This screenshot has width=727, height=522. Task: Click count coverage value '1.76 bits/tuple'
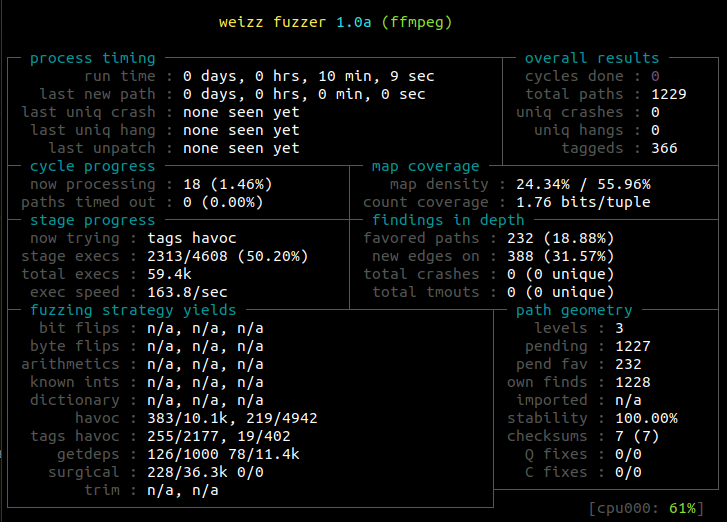coord(583,202)
